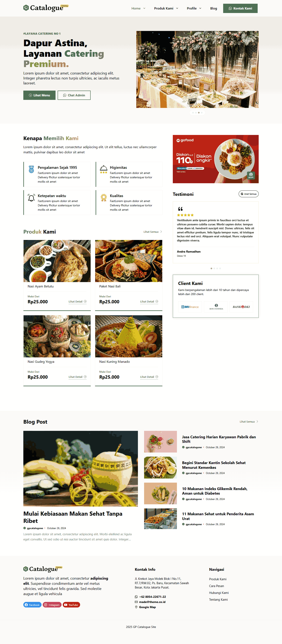The width and height of the screenshot is (282, 644).
Task: Click the Instagram social button
Action: [x=52, y=605]
